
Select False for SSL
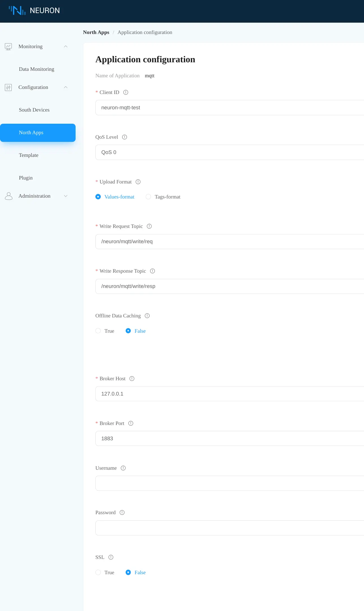tap(128, 572)
